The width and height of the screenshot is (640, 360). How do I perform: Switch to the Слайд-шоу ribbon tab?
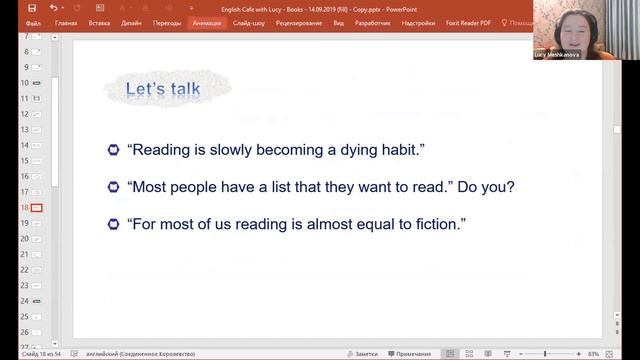[249, 23]
